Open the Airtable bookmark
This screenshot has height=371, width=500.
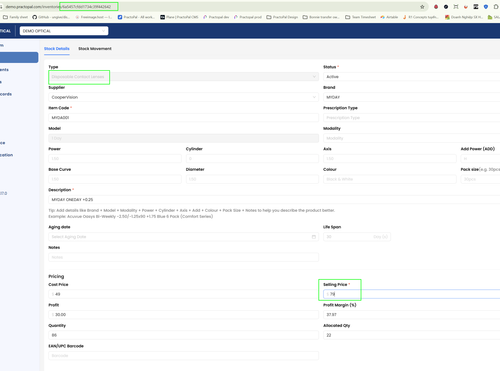tap(389, 17)
